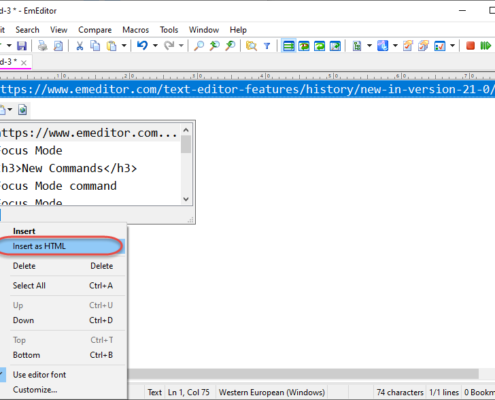The image size is (495, 400).
Task: Click the red Record/Stop macro button
Action: click(x=470, y=45)
